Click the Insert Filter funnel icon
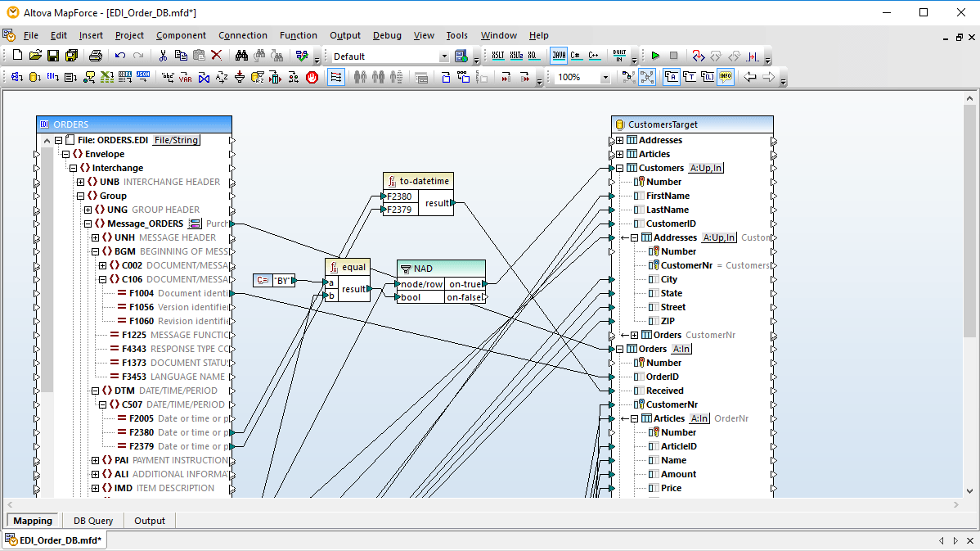Image resolution: width=980 pixels, height=551 pixels. pos(240,77)
